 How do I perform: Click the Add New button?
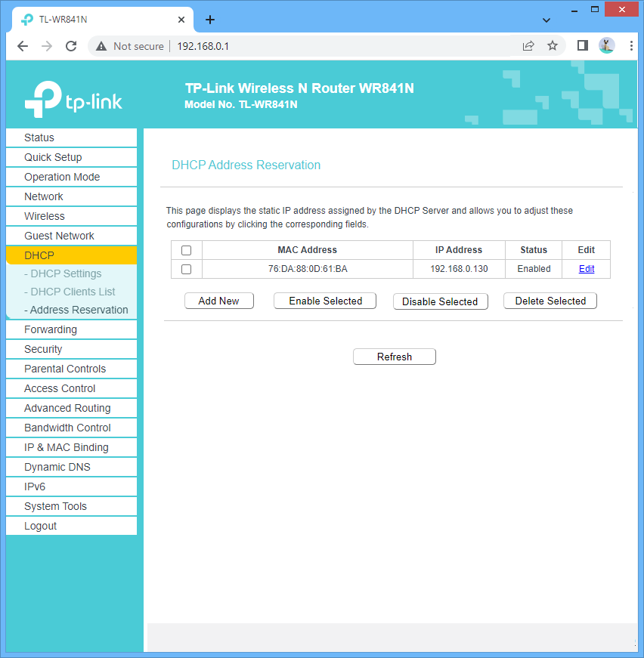(x=219, y=301)
